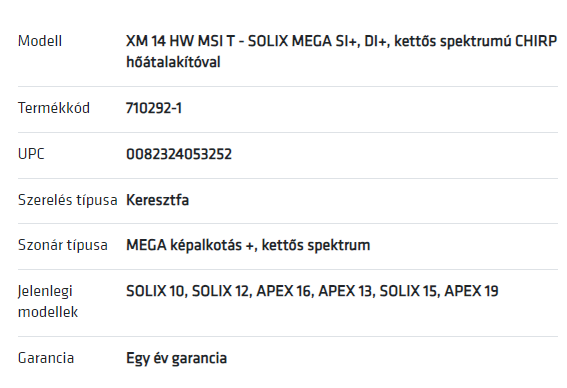Select the Keresztfa mounting value

(x=157, y=200)
